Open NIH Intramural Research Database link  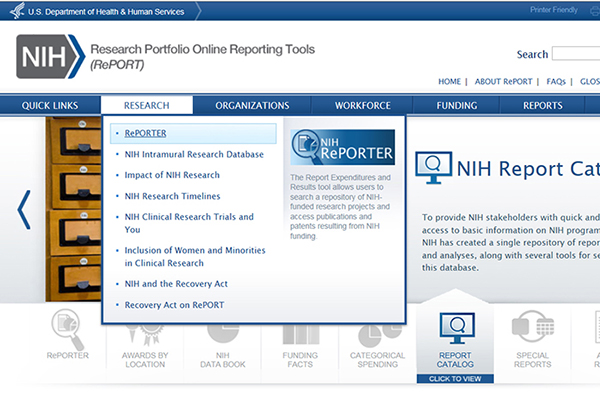click(x=194, y=154)
